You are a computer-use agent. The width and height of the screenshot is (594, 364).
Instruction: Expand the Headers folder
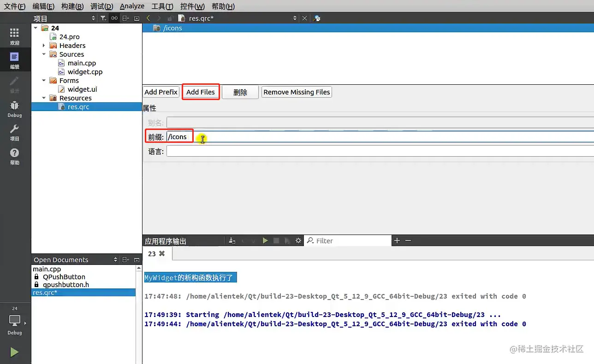[x=44, y=46]
